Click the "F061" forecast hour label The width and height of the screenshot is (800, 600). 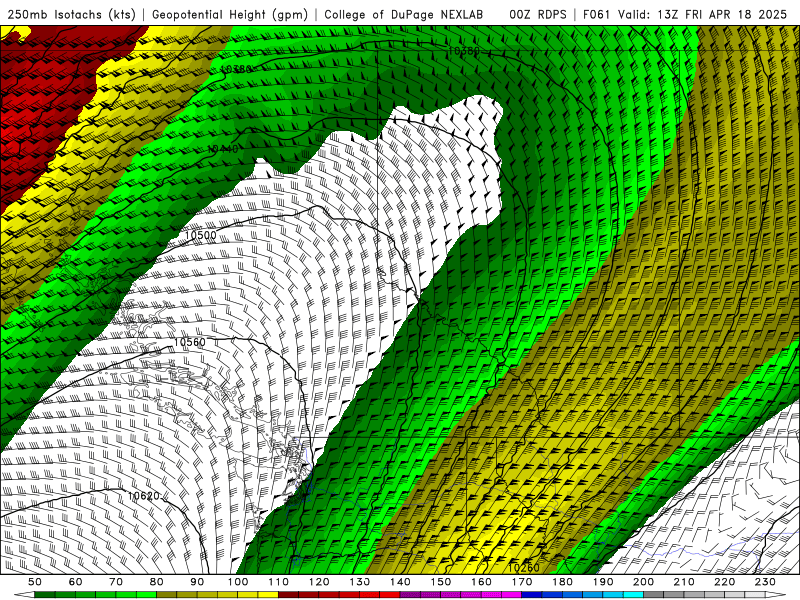click(596, 14)
